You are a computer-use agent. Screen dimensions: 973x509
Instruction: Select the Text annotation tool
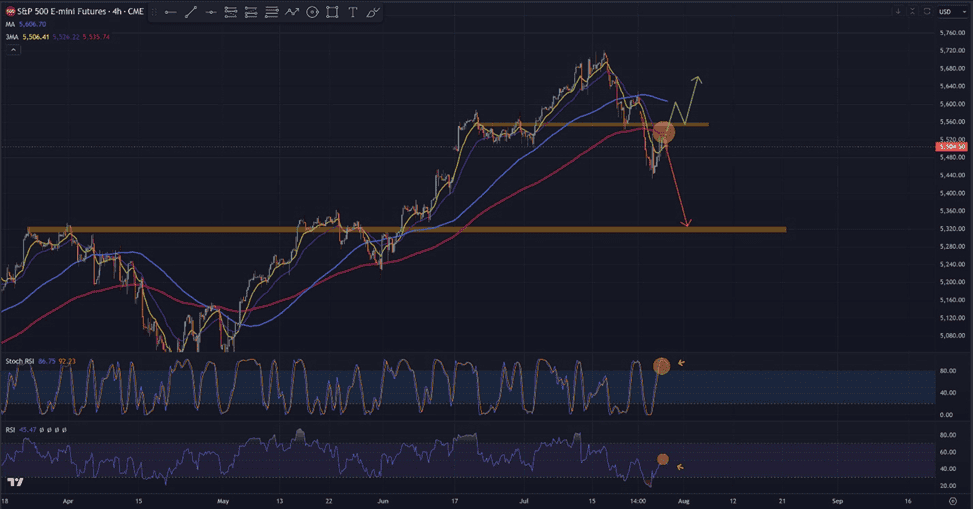[x=352, y=12]
